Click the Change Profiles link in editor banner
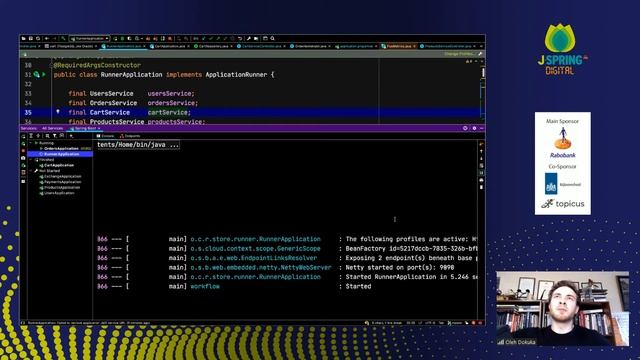The height and width of the screenshot is (360, 640). click(x=460, y=54)
